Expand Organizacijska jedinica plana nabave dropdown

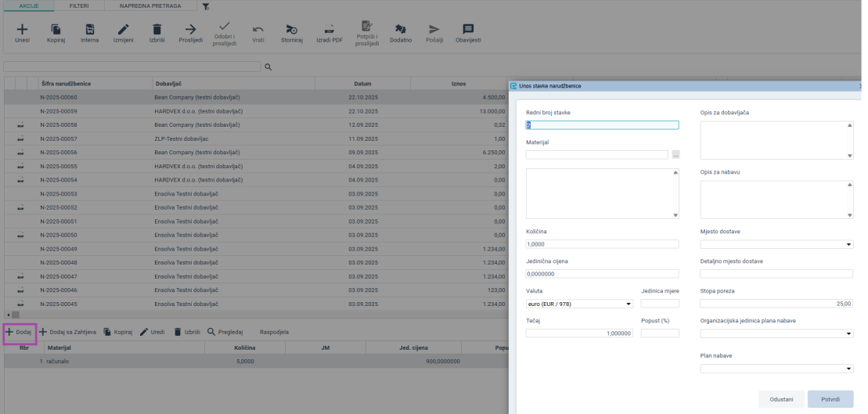(x=776, y=333)
